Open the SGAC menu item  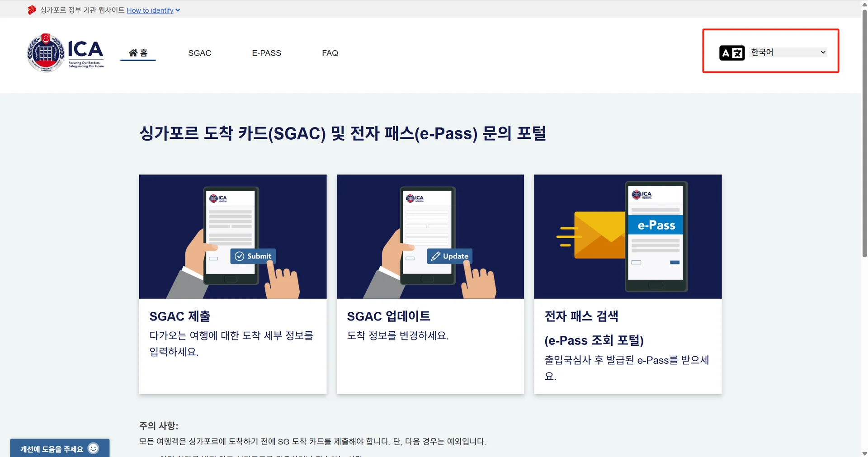[x=200, y=53]
